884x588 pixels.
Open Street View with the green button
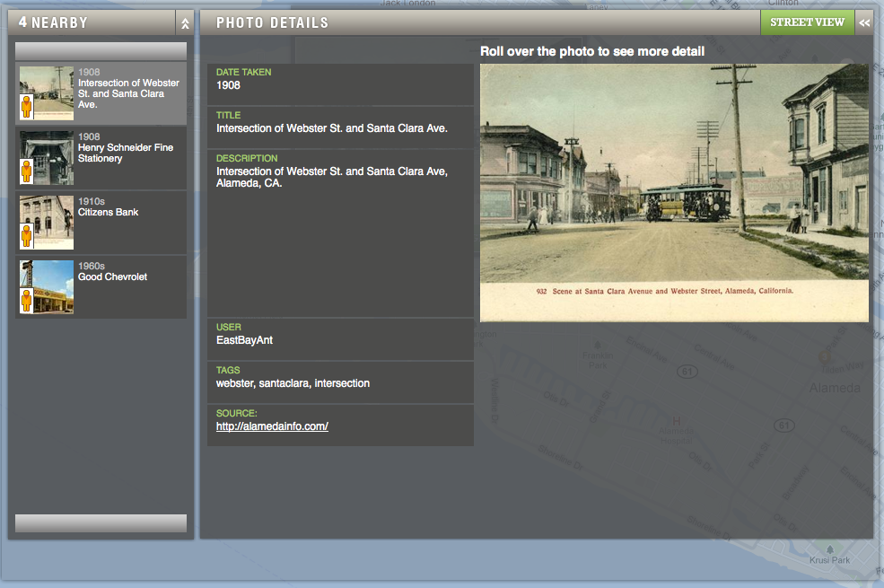coord(807,23)
